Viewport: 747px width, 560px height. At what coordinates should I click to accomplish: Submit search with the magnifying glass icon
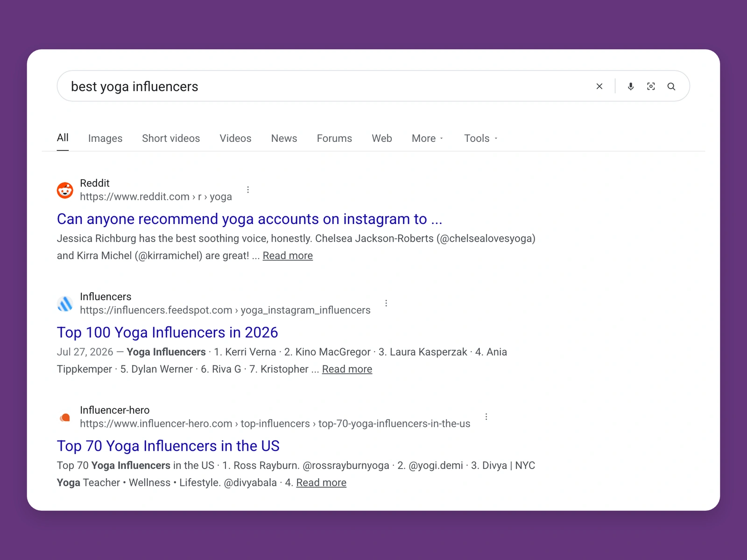[x=671, y=86]
